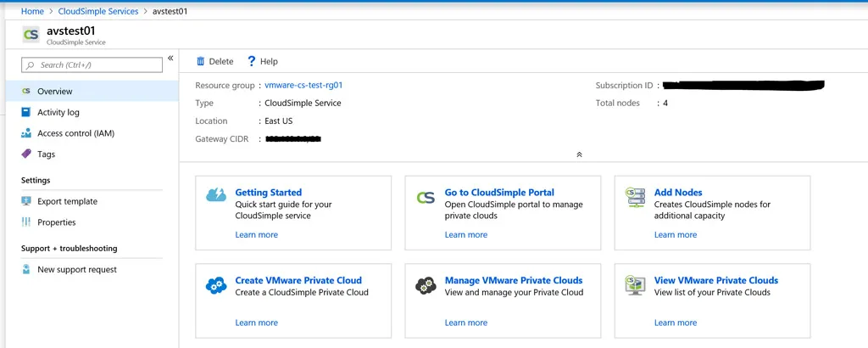
Task: Click Learn more under View VMware Private Clouds
Action: 676,323
